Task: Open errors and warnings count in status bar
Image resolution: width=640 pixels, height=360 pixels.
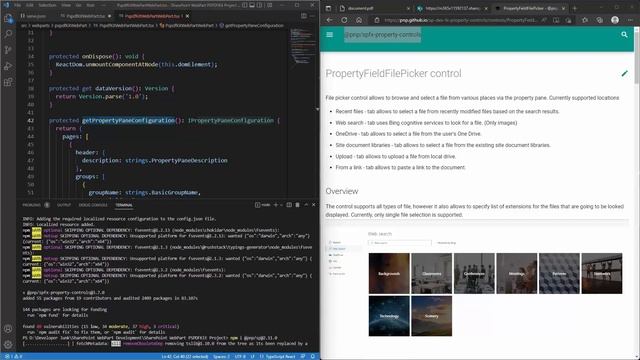Action: coord(13,356)
